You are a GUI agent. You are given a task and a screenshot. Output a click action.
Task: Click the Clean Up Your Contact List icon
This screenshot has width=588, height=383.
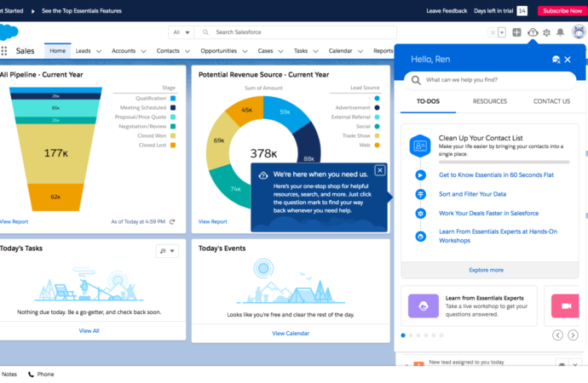coord(420,146)
